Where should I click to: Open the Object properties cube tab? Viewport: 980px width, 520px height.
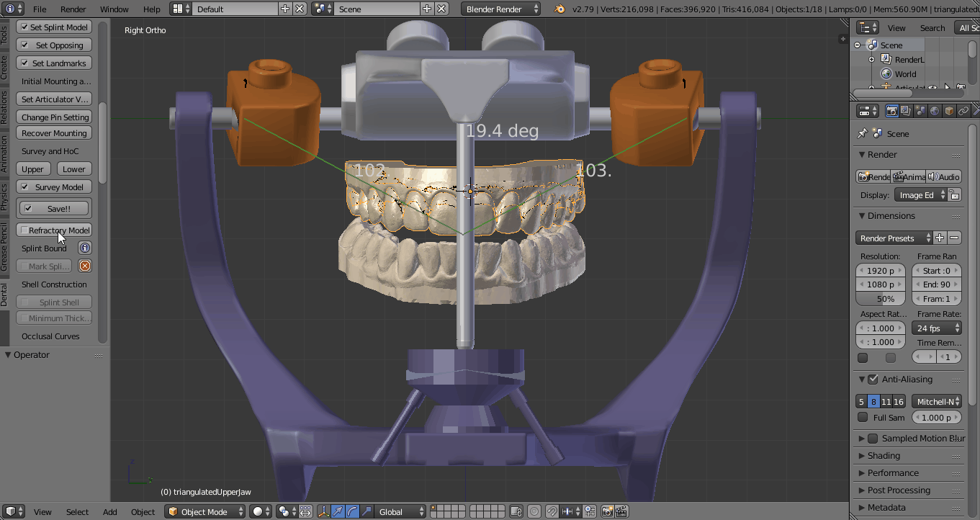949,111
